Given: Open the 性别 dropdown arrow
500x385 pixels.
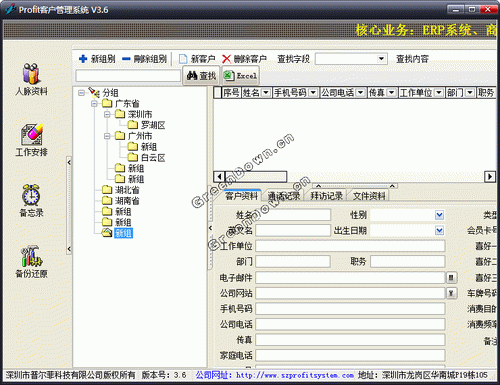Looking at the screenshot, I should tap(439, 215).
